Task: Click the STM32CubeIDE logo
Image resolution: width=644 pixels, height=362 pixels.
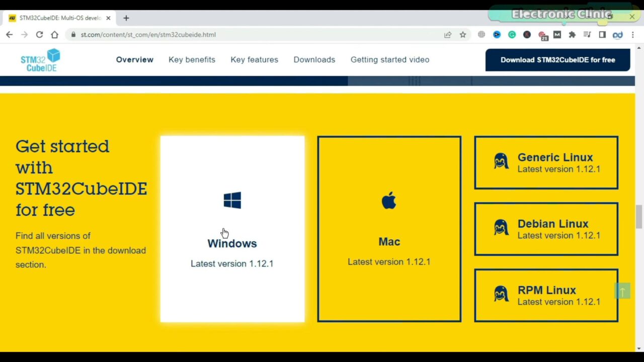Action: (40, 60)
